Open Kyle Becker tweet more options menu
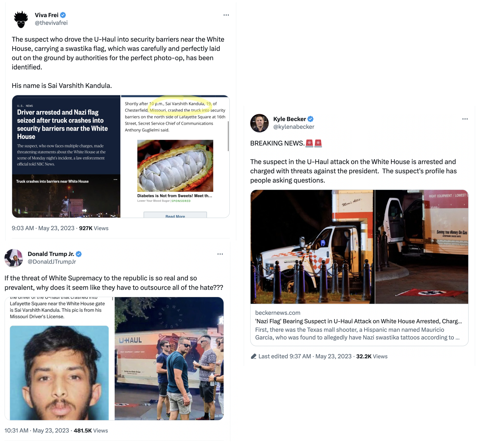The height and width of the screenshot is (448, 485). (x=465, y=119)
